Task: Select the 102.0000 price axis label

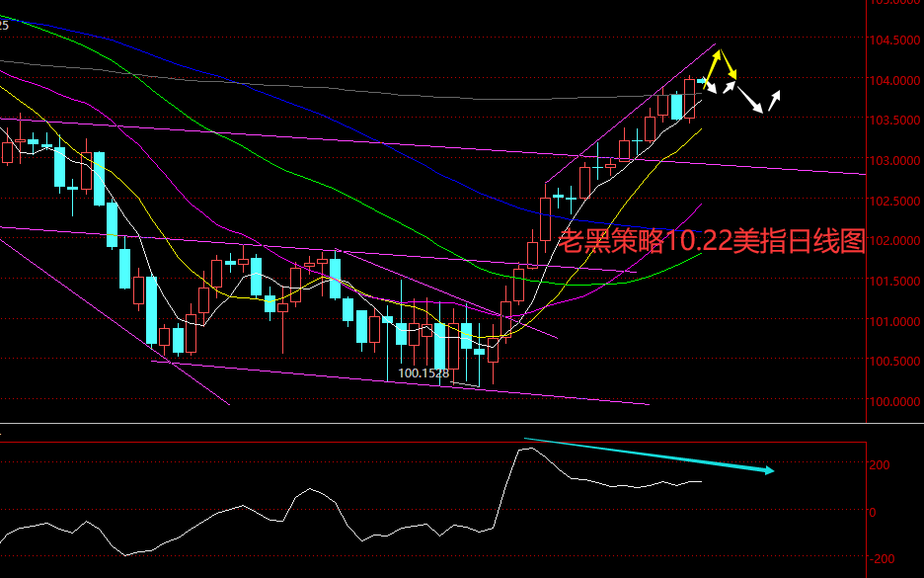Action: 895,241
